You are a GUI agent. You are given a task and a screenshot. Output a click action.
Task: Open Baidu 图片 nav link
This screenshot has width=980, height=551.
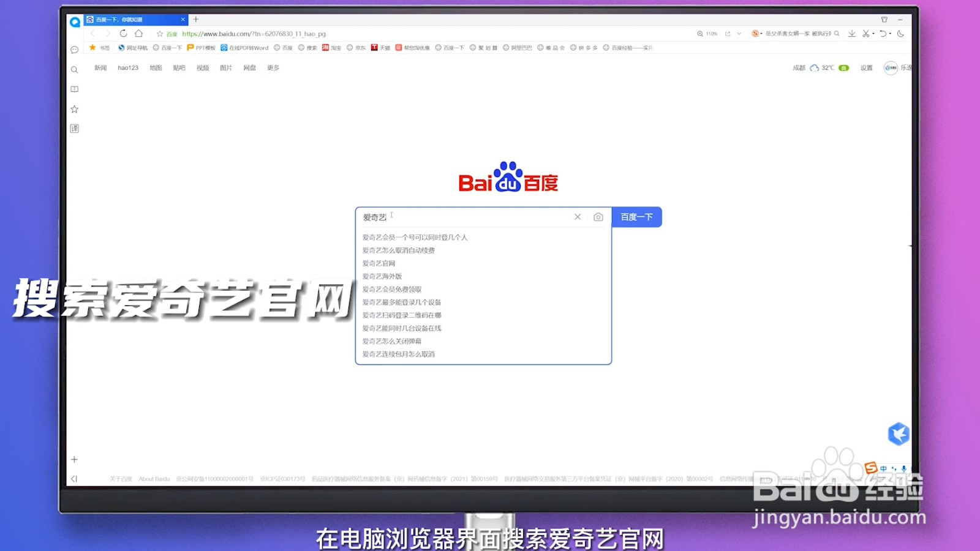[226, 68]
